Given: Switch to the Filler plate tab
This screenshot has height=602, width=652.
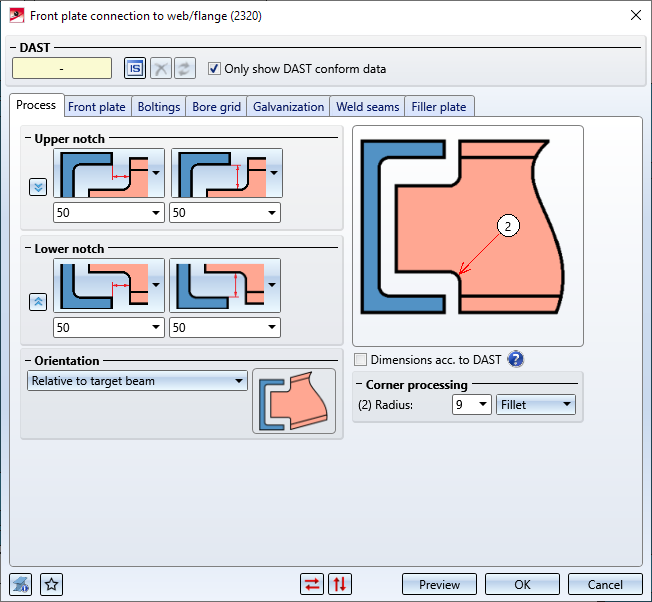Looking at the screenshot, I should click(x=439, y=107).
